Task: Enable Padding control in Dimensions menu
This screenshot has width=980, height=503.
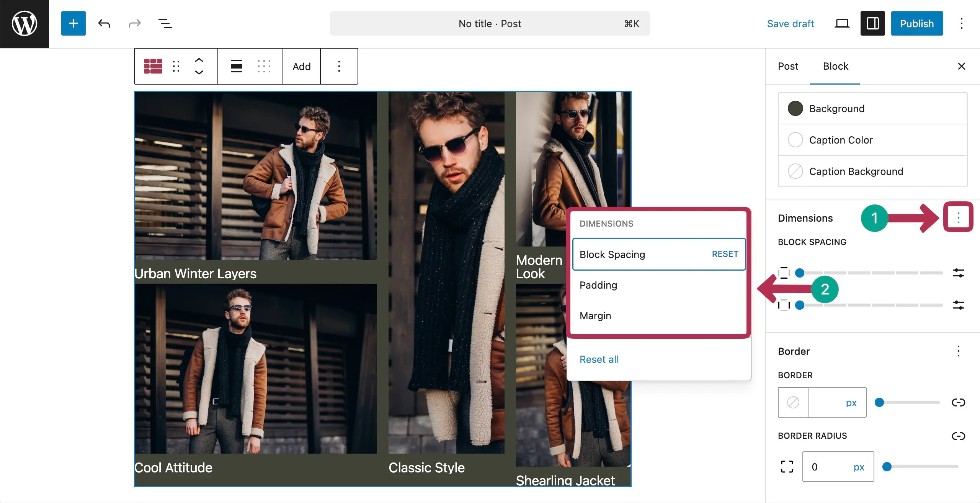Action: pyautogui.click(x=598, y=285)
